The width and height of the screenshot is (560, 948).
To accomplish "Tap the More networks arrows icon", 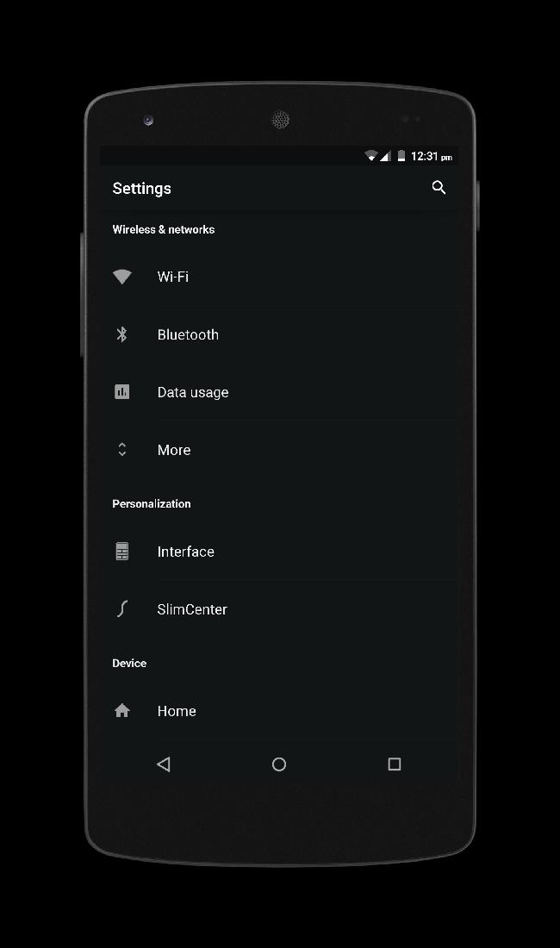I will (121, 449).
